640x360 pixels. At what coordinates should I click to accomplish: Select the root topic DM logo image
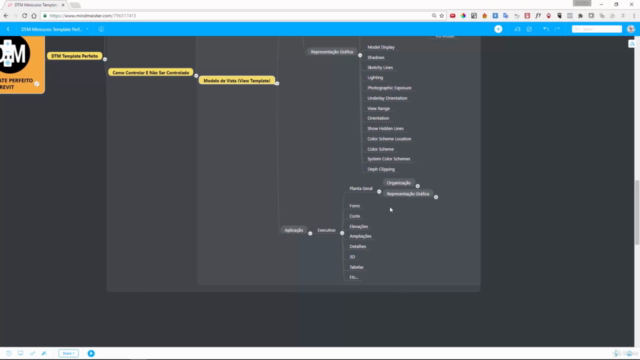[14, 54]
